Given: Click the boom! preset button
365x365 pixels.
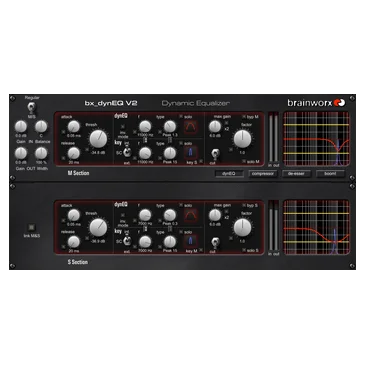Looking at the screenshot, I should pyautogui.click(x=330, y=174).
